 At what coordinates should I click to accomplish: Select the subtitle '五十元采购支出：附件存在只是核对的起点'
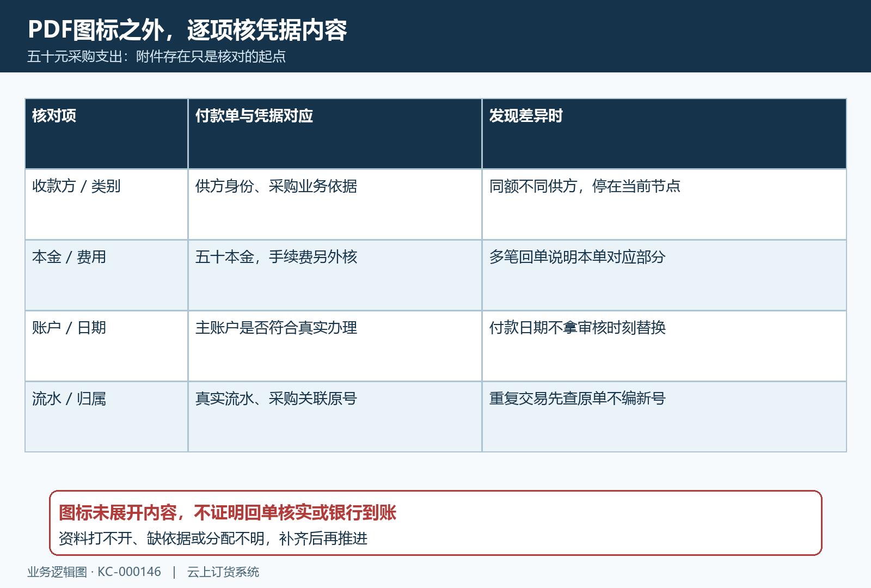coord(156,57)
